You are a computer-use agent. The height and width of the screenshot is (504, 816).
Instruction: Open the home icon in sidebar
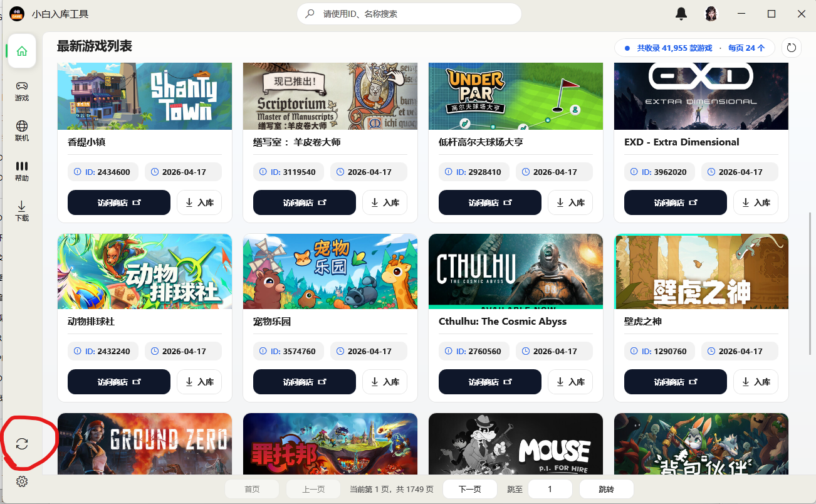22,51
